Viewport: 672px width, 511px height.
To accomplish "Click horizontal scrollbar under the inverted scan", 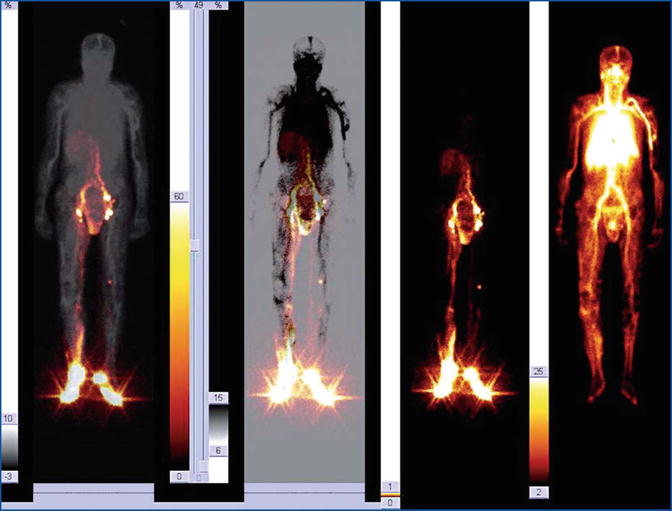I will (x=304, y=491).
